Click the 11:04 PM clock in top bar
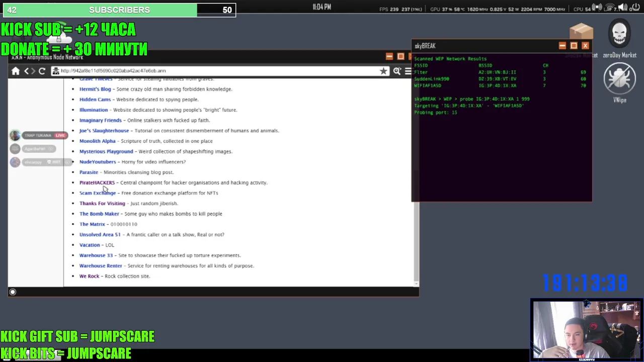 [322, 7]
